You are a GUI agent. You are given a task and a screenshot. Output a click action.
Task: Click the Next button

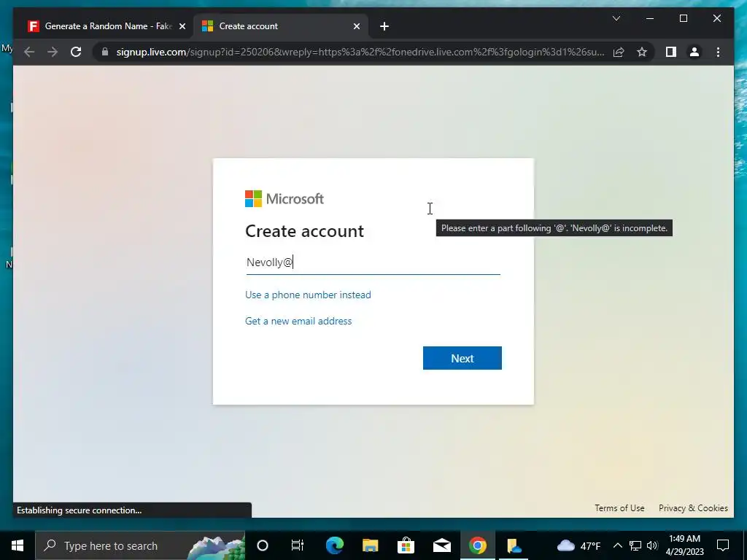(x=462, y=358)
